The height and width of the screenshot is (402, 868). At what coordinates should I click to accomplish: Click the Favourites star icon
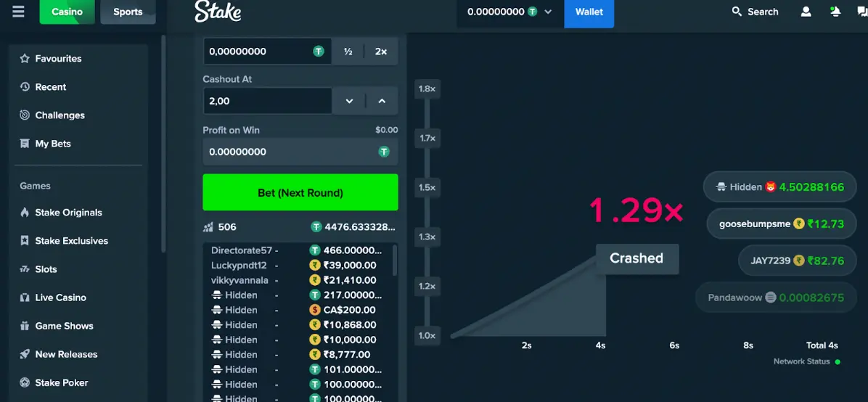25,59
